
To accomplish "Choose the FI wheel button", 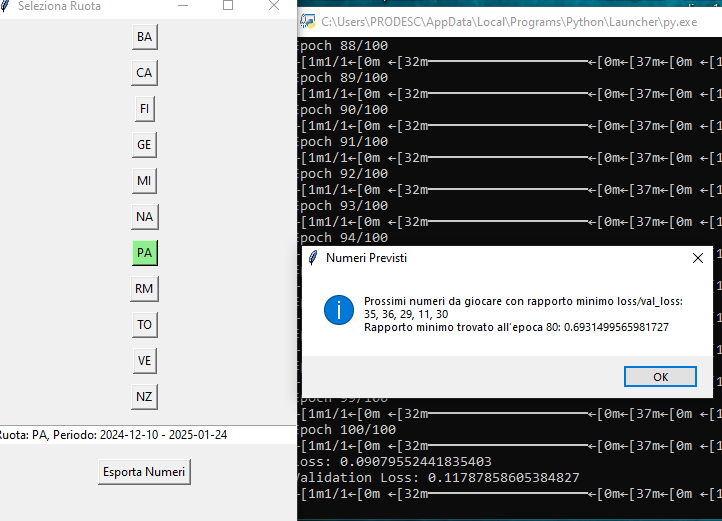I will [145, 109].
